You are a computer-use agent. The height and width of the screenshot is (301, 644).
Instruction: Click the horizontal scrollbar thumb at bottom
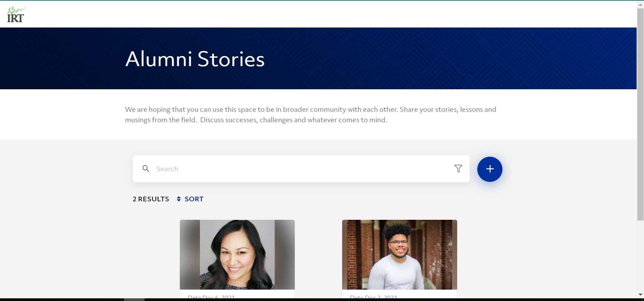coord(134,299)
